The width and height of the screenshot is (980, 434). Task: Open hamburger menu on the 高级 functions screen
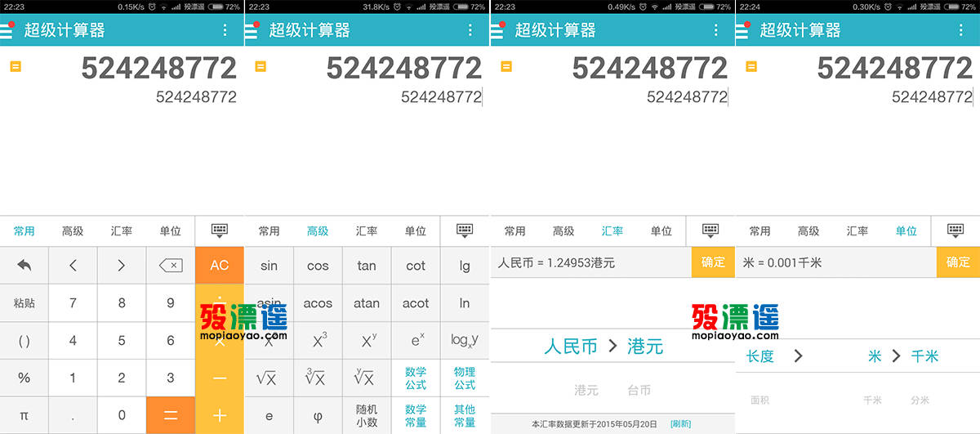(252, 30)
